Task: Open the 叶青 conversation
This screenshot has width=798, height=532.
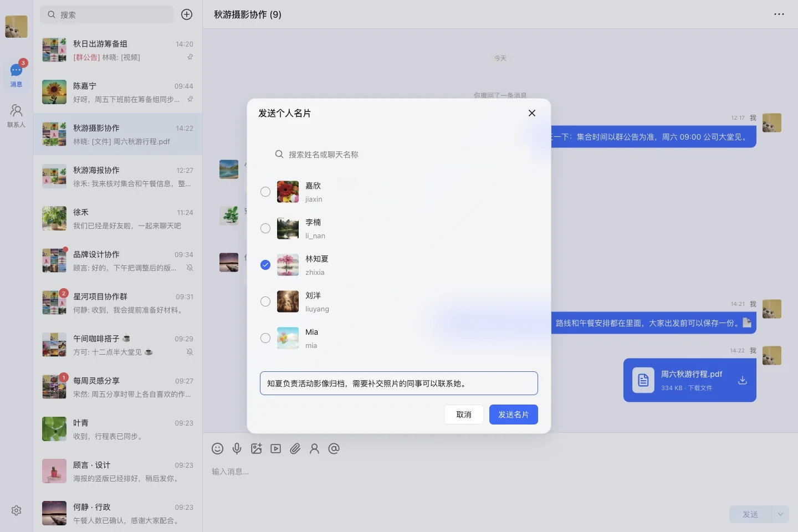Action: [x=117, y=429]
